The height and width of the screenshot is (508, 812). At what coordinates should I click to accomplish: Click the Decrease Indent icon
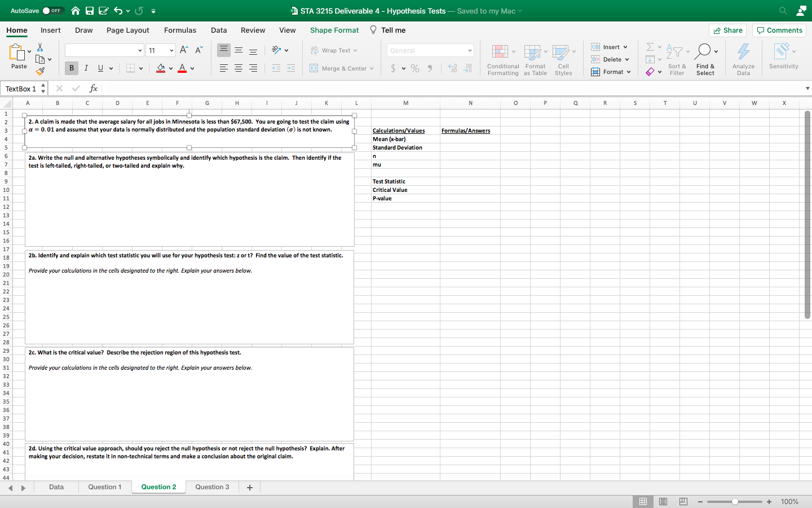(276, 68)
